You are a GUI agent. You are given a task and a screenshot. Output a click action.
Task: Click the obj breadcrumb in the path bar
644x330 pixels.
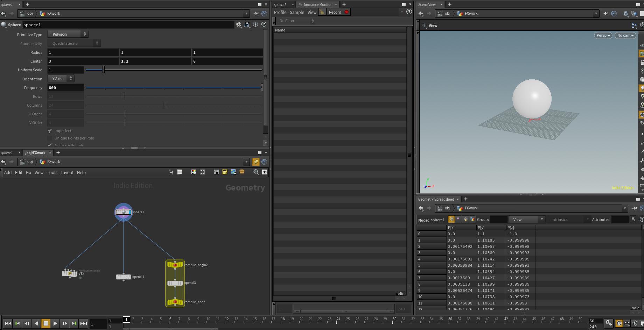30,13
